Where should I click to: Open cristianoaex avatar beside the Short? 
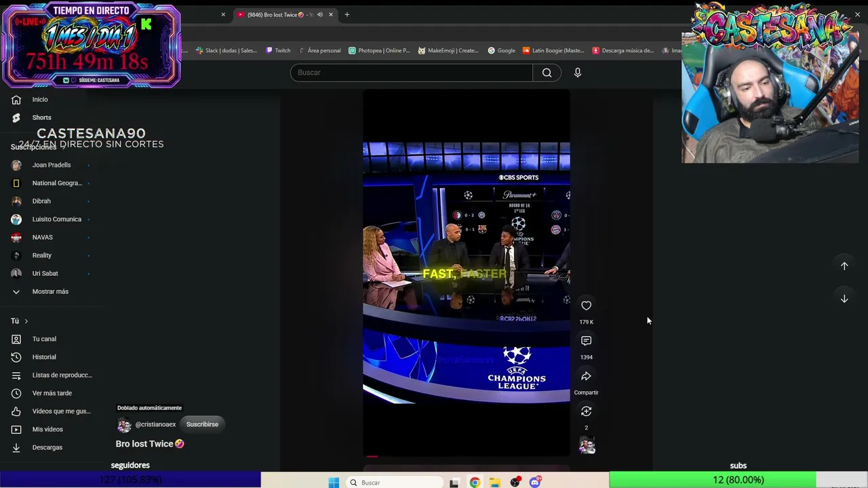pos(124,425)
